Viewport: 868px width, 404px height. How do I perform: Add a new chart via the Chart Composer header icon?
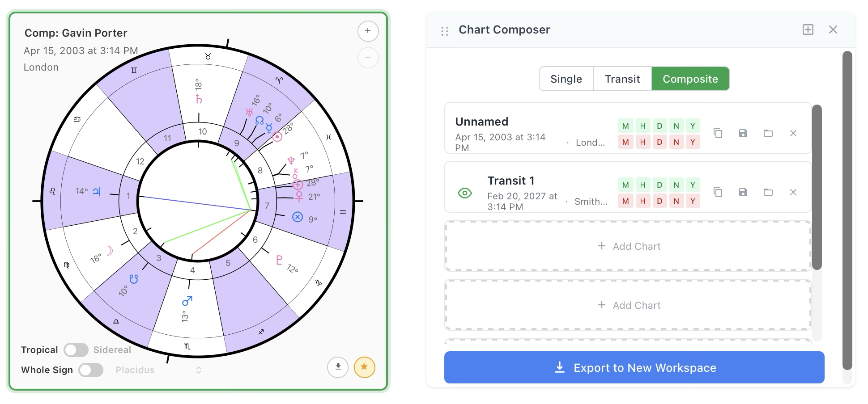808,29
